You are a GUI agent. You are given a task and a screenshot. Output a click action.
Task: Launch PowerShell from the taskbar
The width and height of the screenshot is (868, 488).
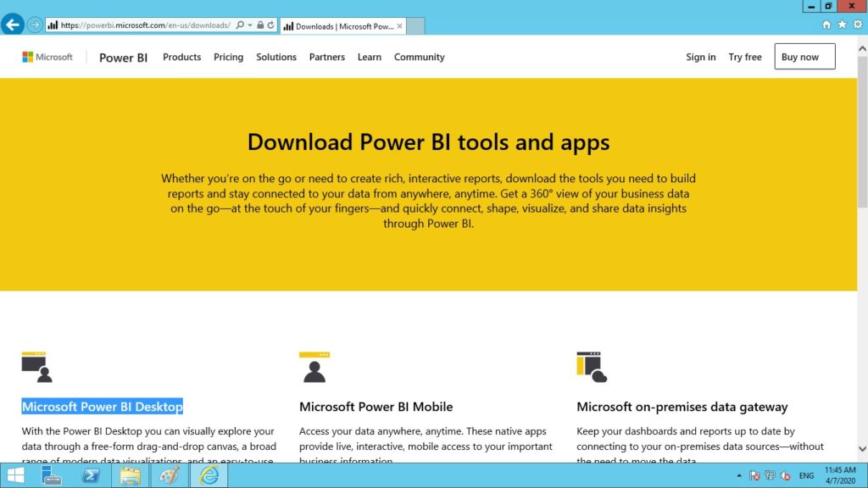pyautogui.click(x=91, y=475)
